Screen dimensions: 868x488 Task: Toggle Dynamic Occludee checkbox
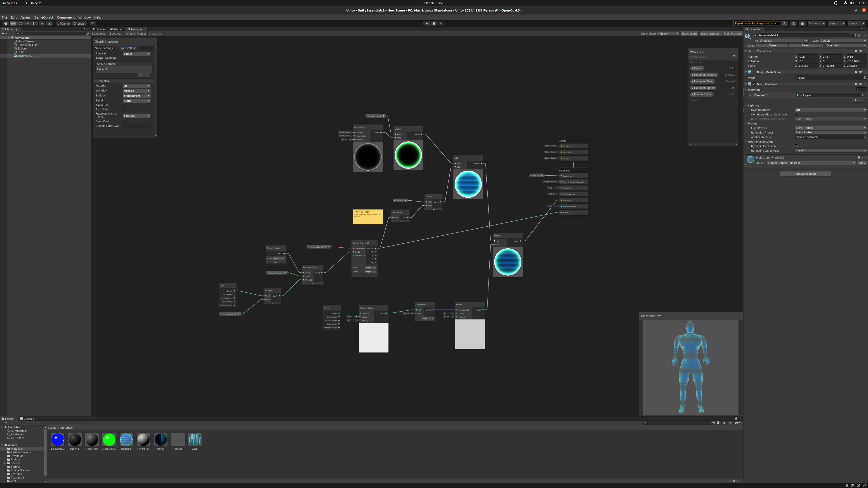pyautogui.click(x=797, y=146)
